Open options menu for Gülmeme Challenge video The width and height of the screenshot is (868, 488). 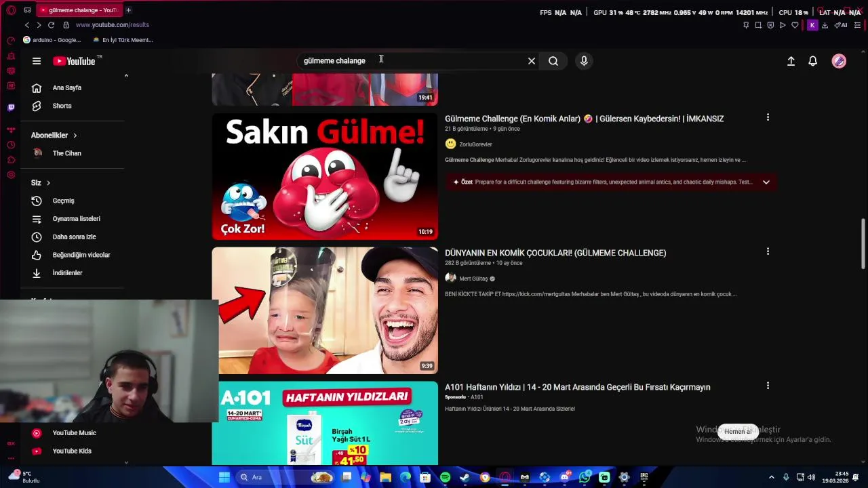[768, 117]
